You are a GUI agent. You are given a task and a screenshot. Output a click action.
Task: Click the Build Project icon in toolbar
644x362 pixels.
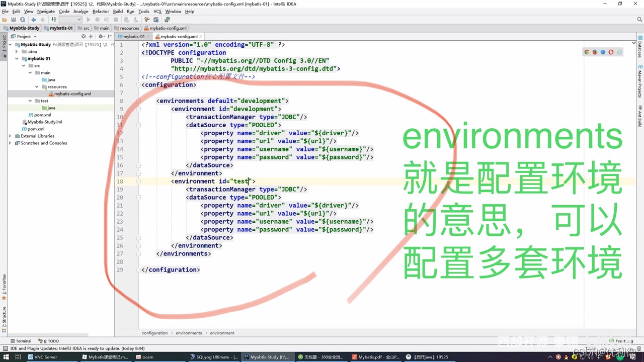click(x=53, y=20)
